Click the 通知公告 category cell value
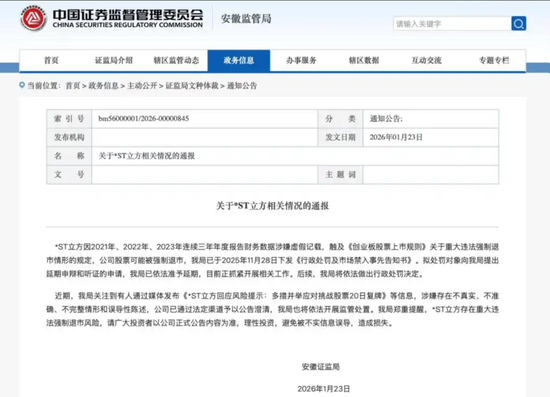The image size is (550, 397). click(x=386, y=119)
